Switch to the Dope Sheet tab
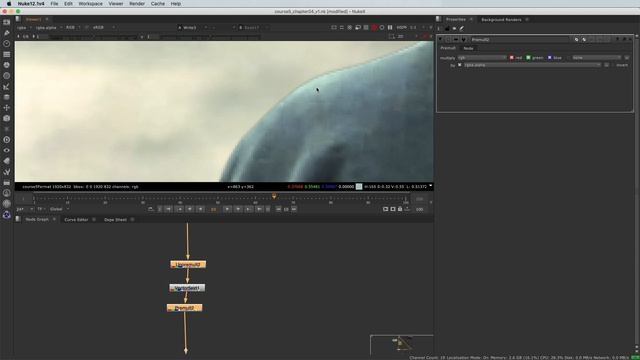640x360 pixels. click(116, 220)
